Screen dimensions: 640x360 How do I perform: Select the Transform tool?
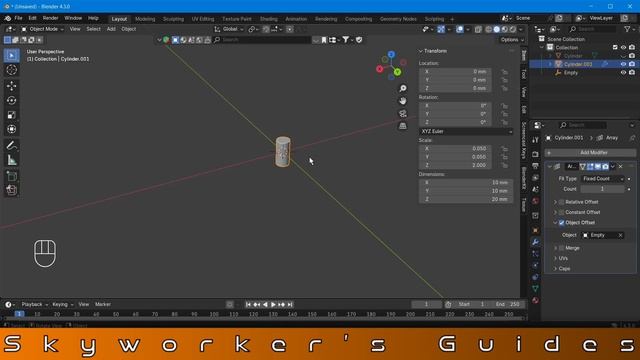click(x=11, y=129)
